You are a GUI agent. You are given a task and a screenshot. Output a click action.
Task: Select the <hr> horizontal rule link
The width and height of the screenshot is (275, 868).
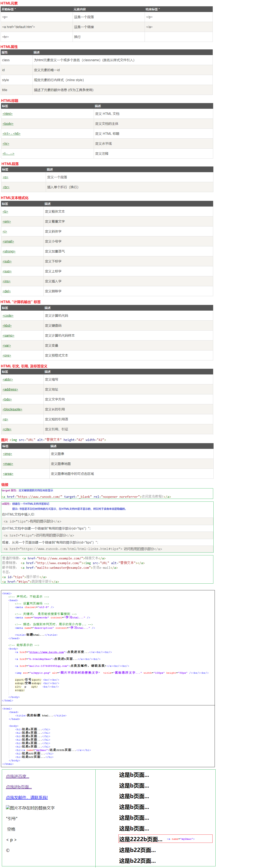6,144
